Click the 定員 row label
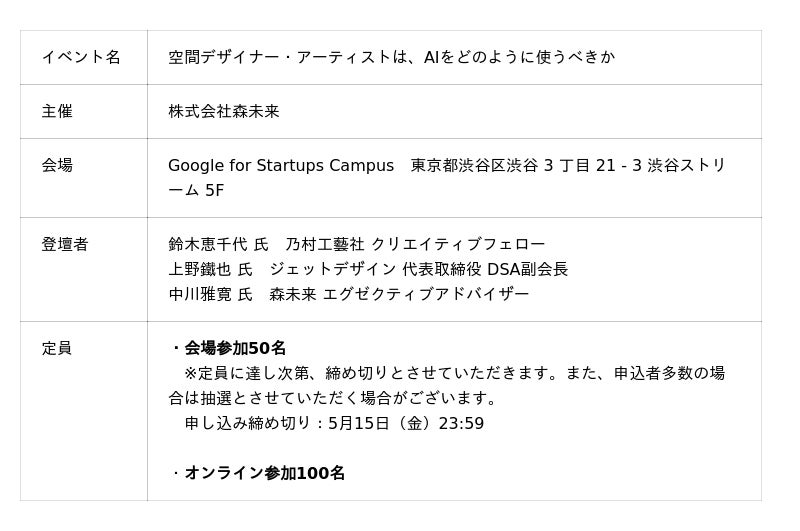This screenshot has height=531, width=800. pyautogui.click(x=57, y=348)
